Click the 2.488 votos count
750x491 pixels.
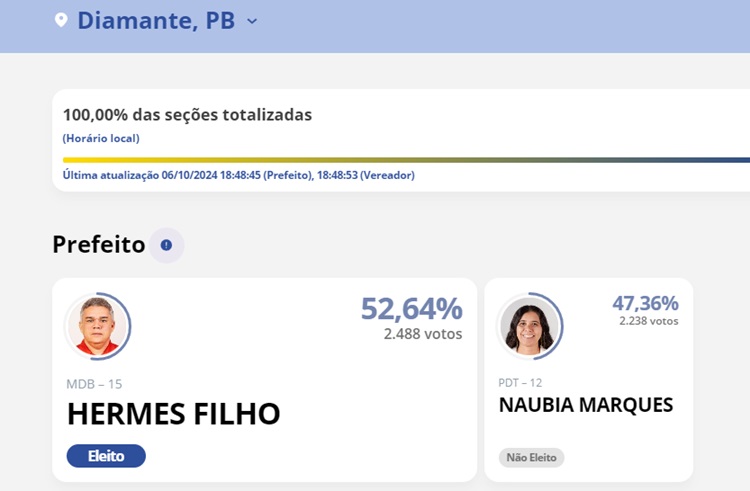tap(423, 334)
